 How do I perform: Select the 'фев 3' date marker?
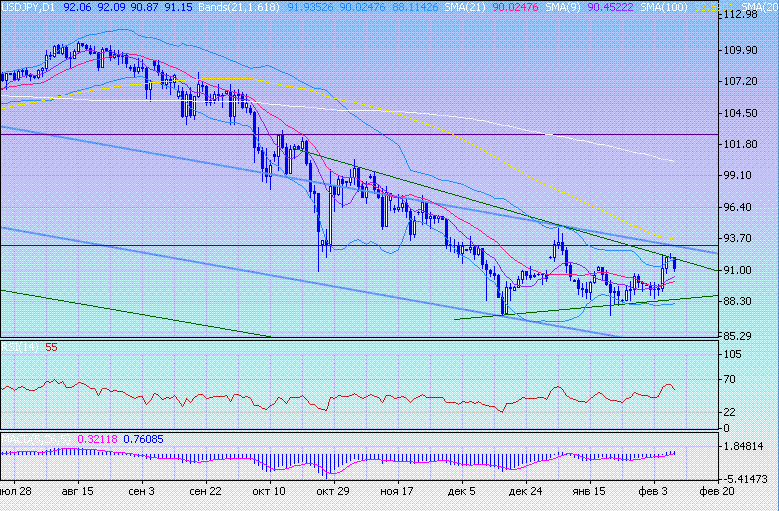(654, 492)
